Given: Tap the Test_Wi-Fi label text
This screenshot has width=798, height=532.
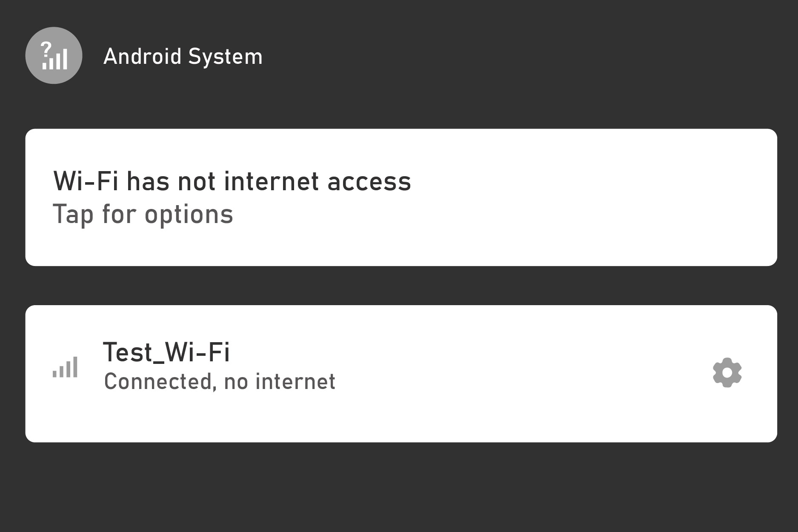Looking at the screenshot, I should tap(167, 352).
